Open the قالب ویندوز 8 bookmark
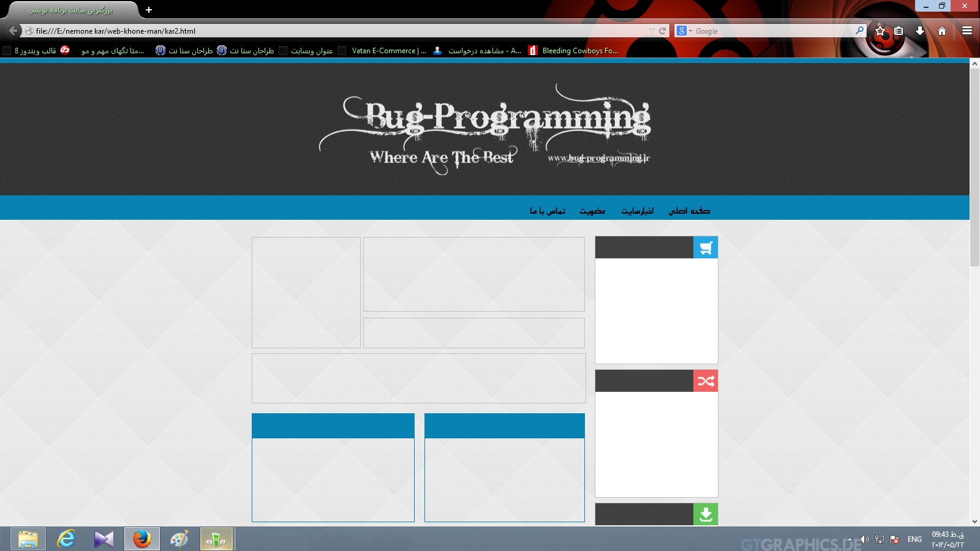980x551 pixels. click(36, 51)
